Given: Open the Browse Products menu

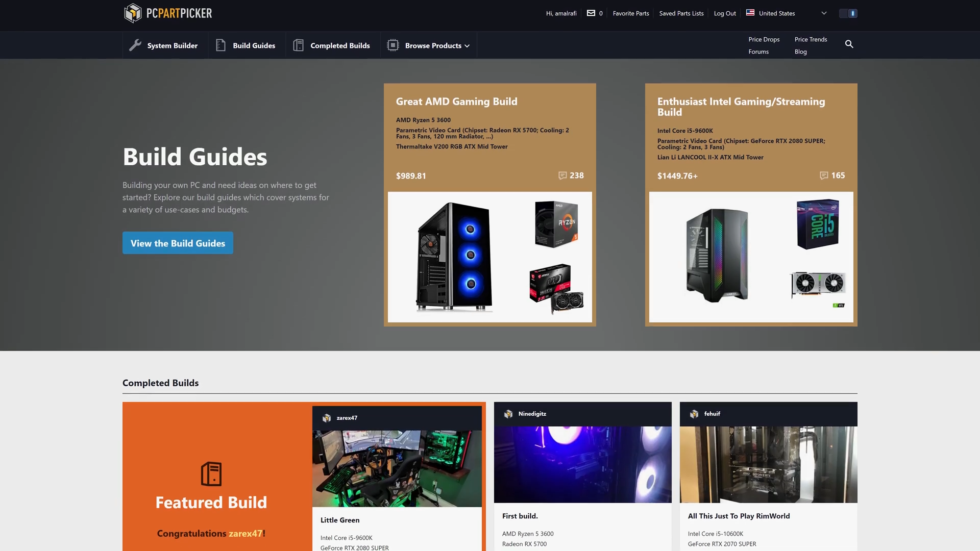Looking at the screenshot, I should 429,45.
